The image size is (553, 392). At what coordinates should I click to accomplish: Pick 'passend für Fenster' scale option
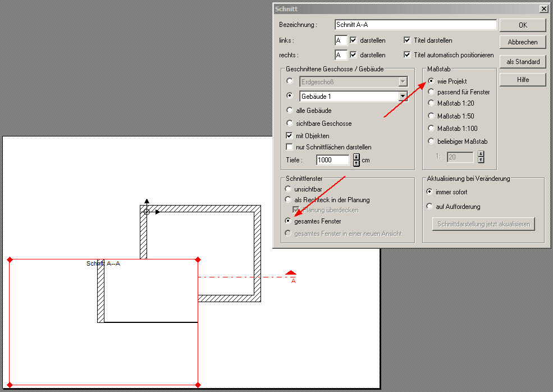click(x=431, y=92)
